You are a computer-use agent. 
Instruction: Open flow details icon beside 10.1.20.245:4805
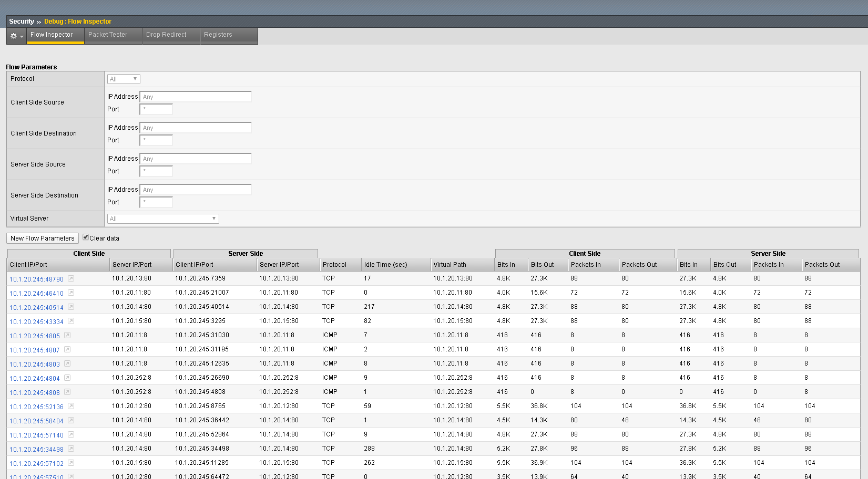point(67,335)
